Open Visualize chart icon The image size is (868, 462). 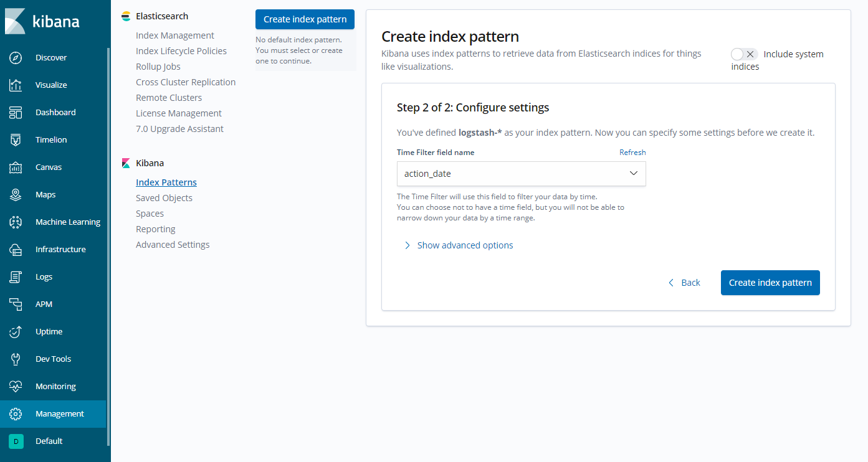[16, 85]
